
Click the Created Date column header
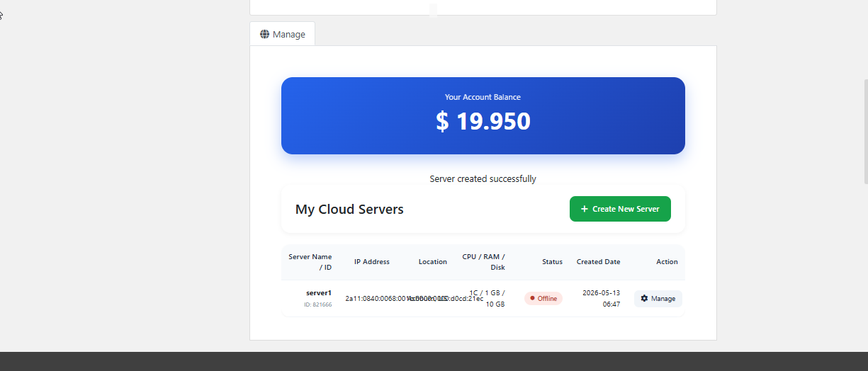coord(599,262)
